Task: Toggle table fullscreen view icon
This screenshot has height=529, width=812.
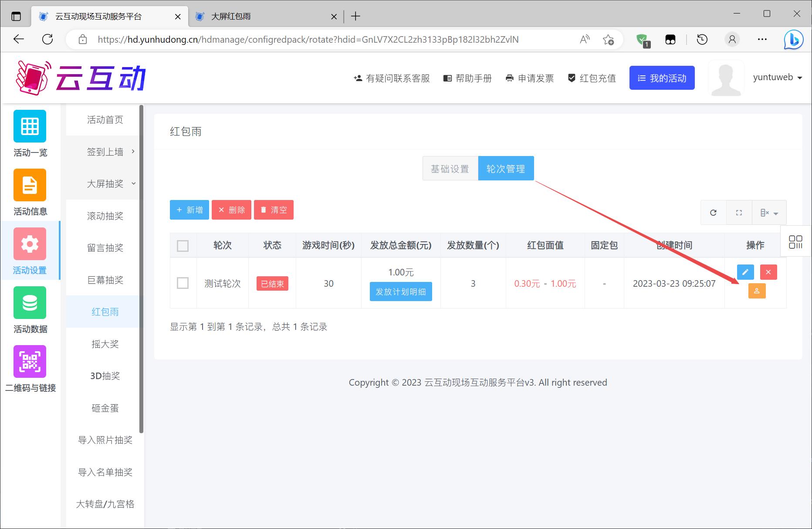Action: tap(739, 213)
